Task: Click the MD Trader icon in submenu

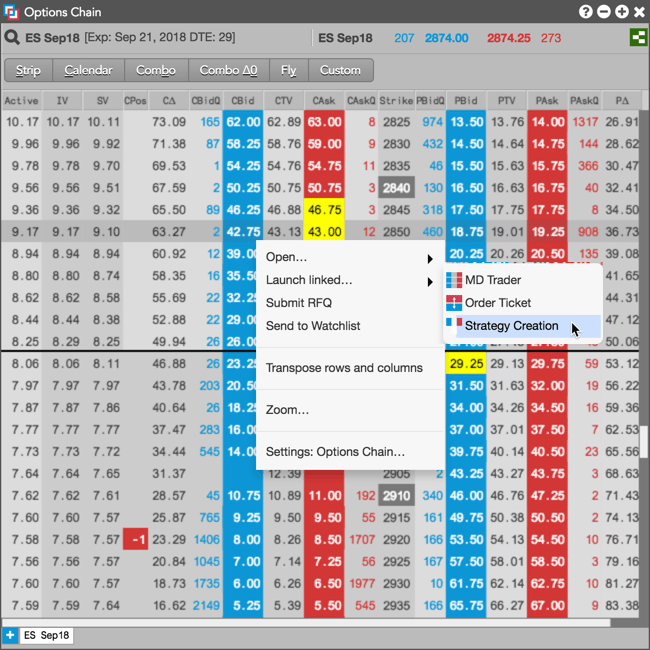Action: (x=454, y=280)
